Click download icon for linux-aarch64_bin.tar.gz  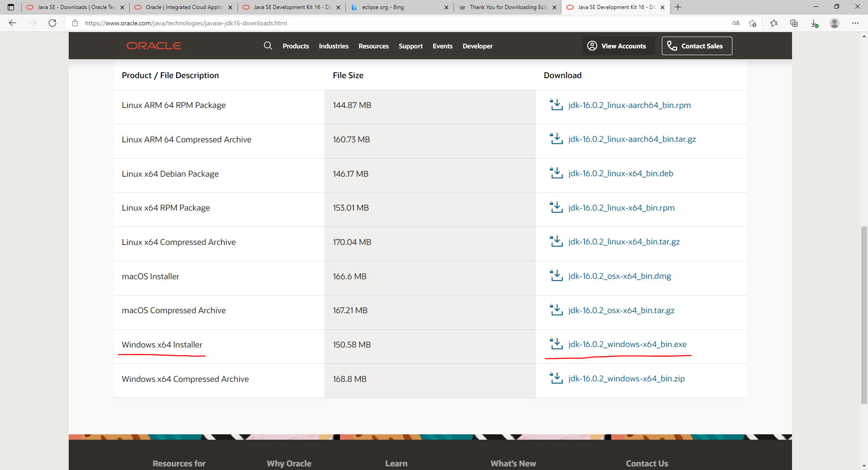[x=556, y=139]
